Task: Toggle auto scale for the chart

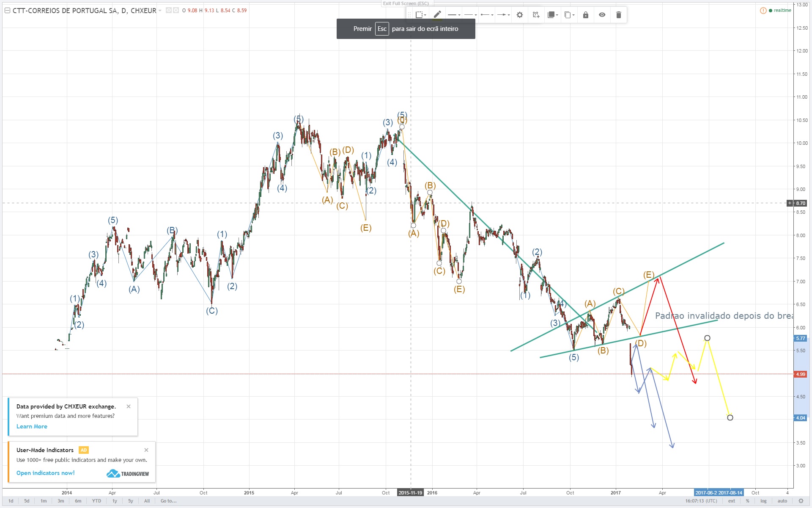Action: (x=782, y=501)
